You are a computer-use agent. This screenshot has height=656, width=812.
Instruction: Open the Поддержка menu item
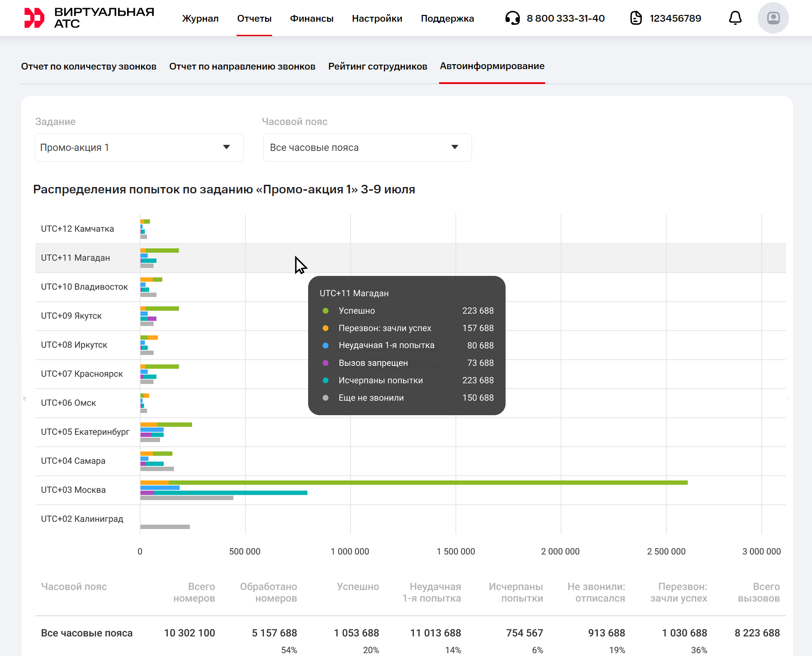pyautogui.click(x=447, y=19)
